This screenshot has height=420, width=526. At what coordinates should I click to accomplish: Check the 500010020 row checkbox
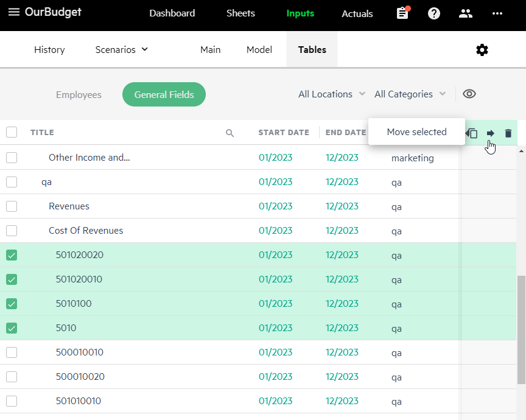[x=12, y=377]
